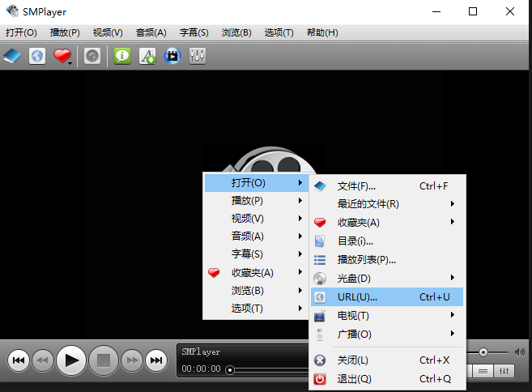Open the 帮助(H) menu in menu bar
532x392 pixels.
click(322, 32)
